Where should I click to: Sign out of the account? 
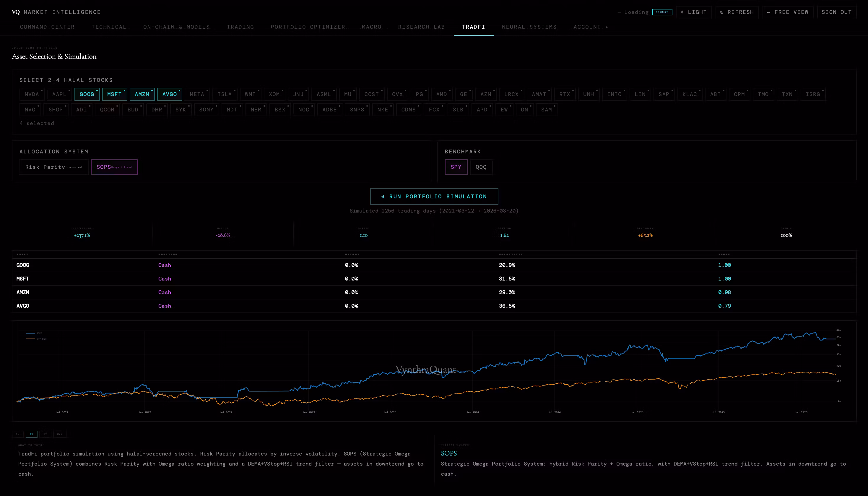click(836, 12)
